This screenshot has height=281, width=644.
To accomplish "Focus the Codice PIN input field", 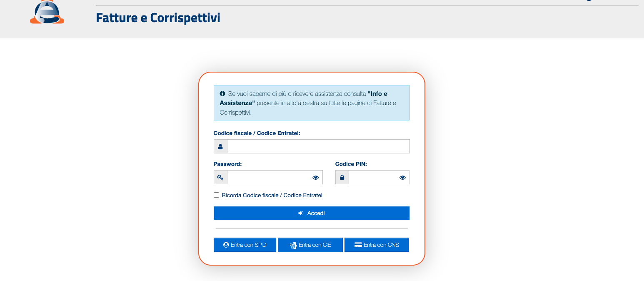I will tap(373, 178).
